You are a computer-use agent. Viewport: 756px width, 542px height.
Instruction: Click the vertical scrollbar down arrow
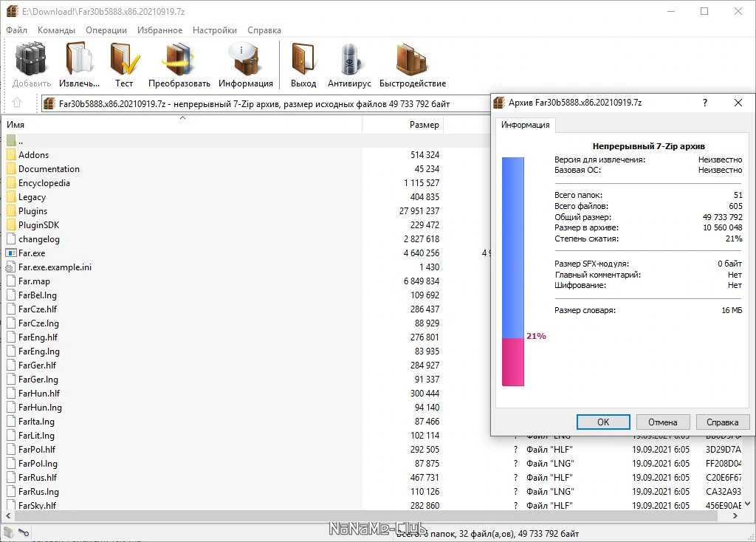coord(747,504)
